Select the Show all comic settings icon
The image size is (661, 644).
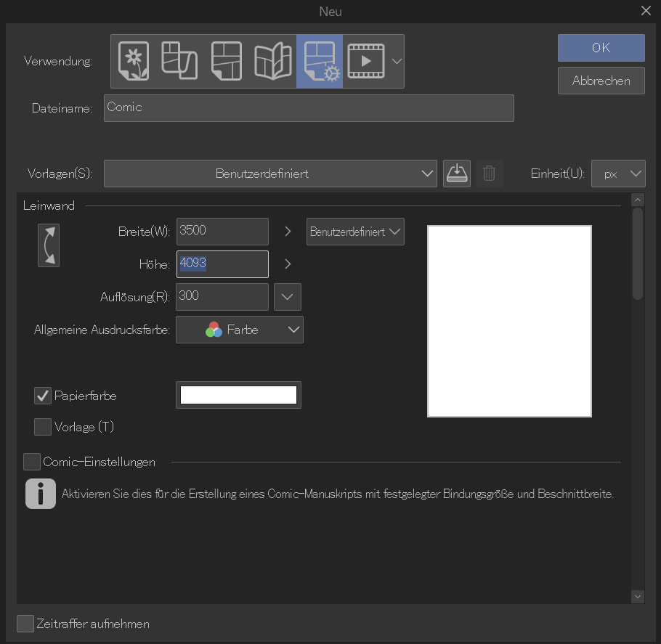pyautogui.click(x=320, y=61)
